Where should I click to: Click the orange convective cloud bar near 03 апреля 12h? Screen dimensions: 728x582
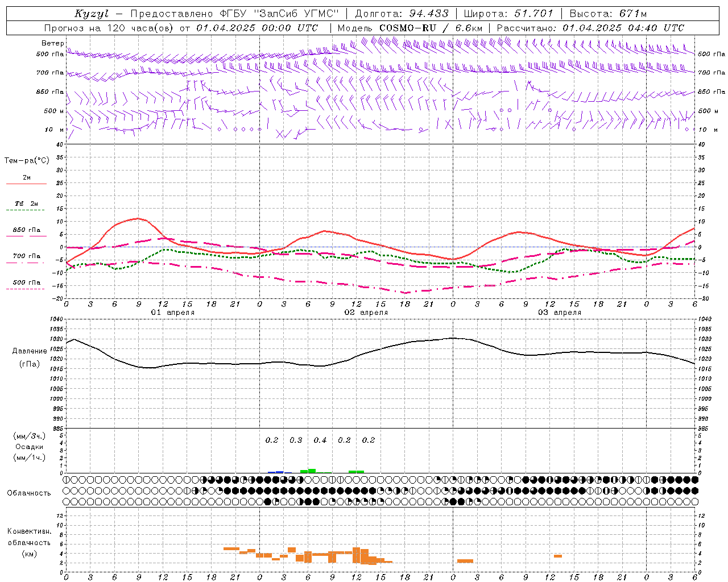click(558, 556)
